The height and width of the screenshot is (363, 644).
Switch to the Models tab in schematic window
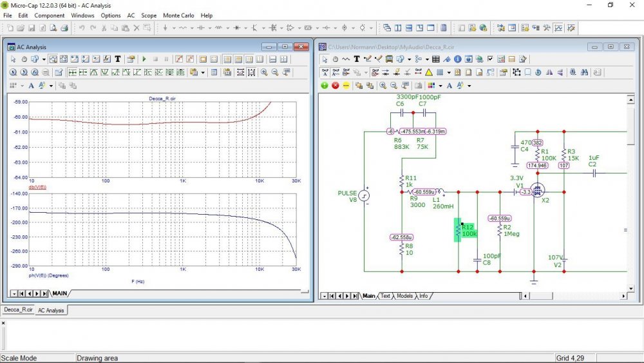coord(404,296)
